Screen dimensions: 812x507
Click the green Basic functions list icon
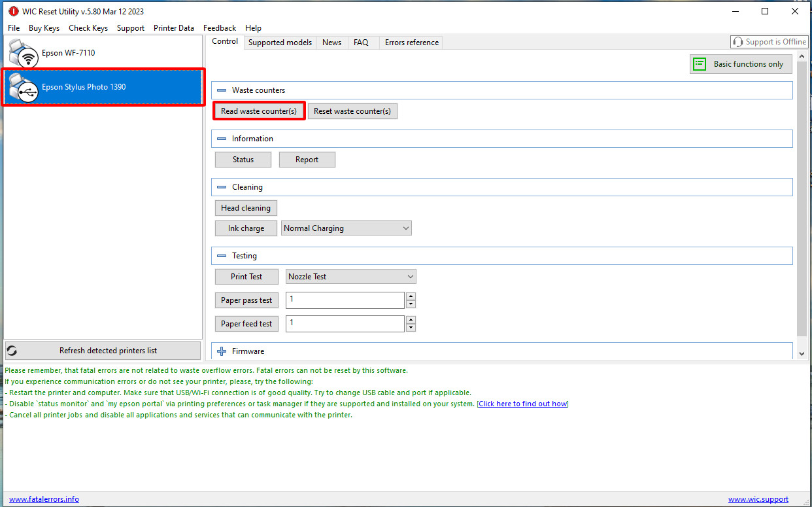(x=700, y=64)
